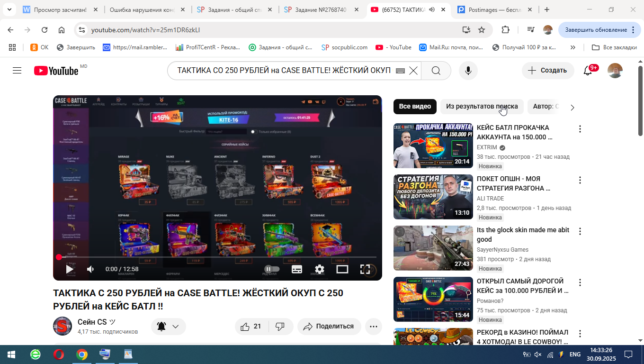Screen dimensions: 644x364
Task: Switch to Просмотр засчитан browser tab
Action: point(60,9)
